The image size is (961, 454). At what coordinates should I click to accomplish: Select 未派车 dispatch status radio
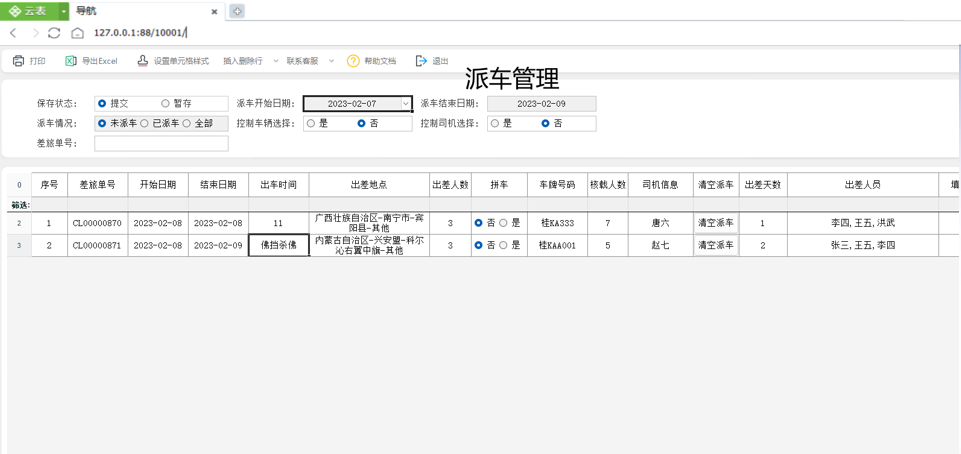102,123
